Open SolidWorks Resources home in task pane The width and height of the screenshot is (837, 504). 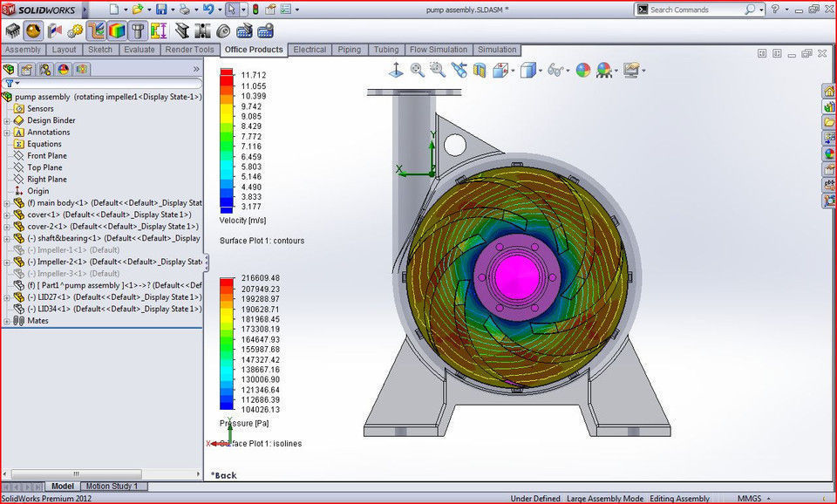(x=828, y=92)
